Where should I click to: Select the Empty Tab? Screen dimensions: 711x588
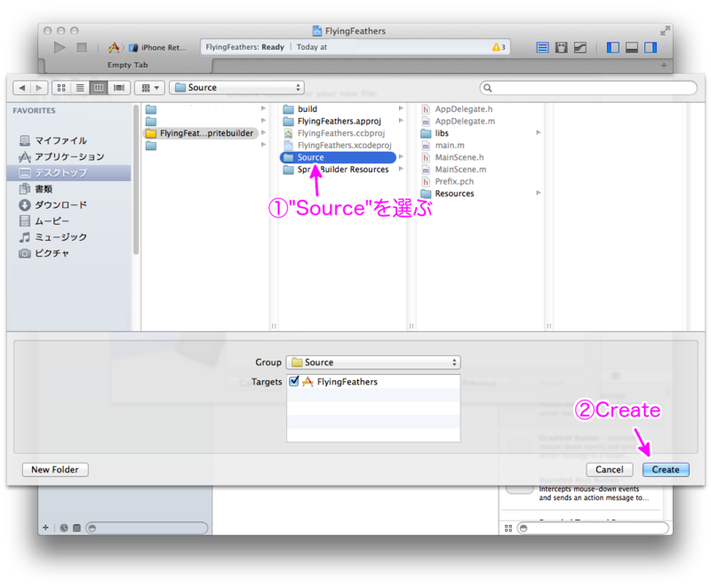(127, 65)
